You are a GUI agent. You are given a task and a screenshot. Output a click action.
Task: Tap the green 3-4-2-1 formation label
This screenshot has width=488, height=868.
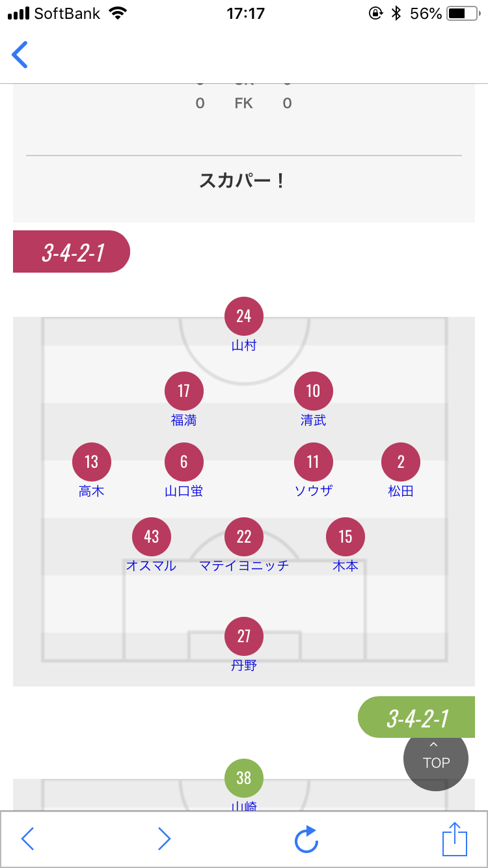pos(416,718)
